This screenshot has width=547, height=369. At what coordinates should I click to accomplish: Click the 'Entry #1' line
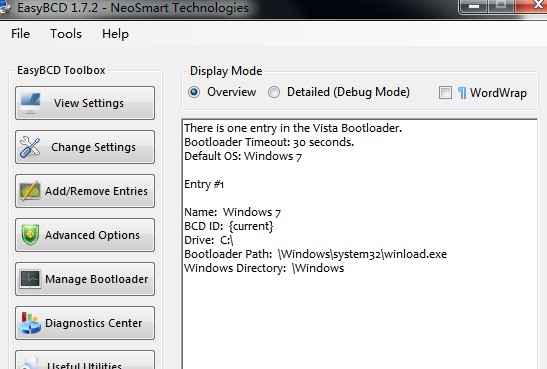click(204, 184)
